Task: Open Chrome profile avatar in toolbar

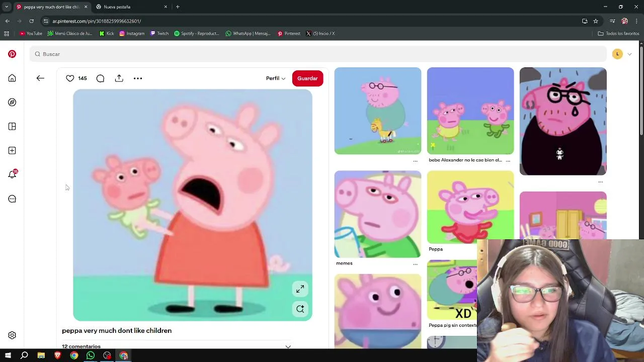Action: tap(624, 21)
